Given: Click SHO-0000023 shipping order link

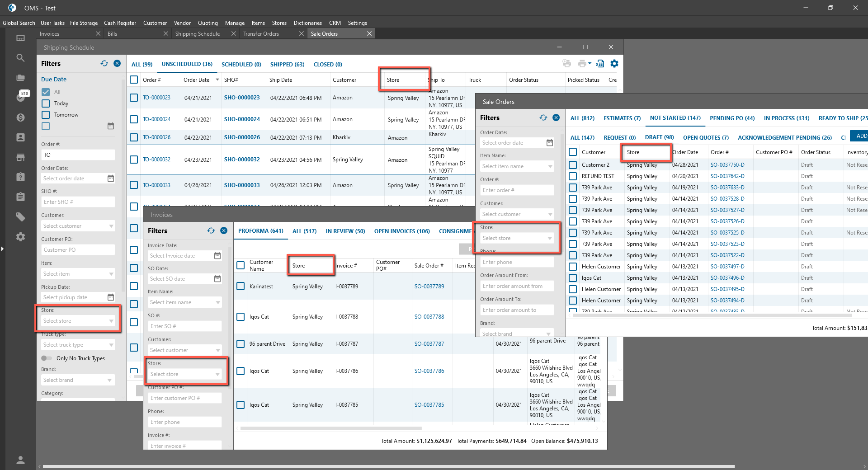Looking at the screenshot, I should pos(242,98).
